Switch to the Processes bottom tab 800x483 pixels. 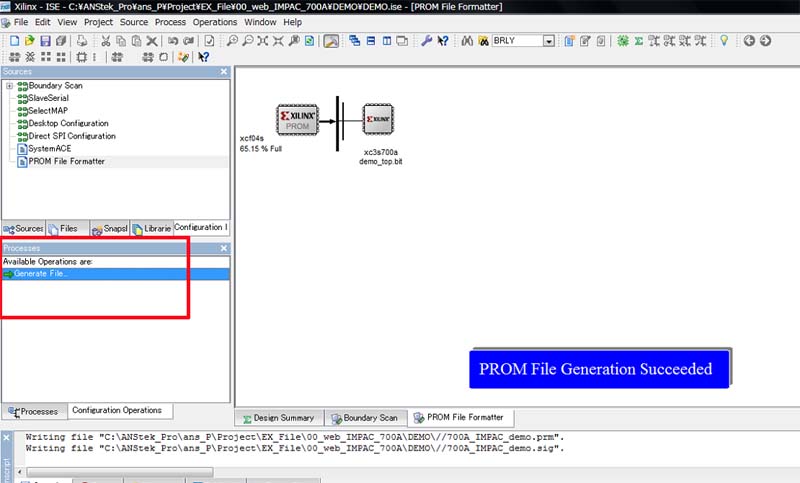[34, 412]
